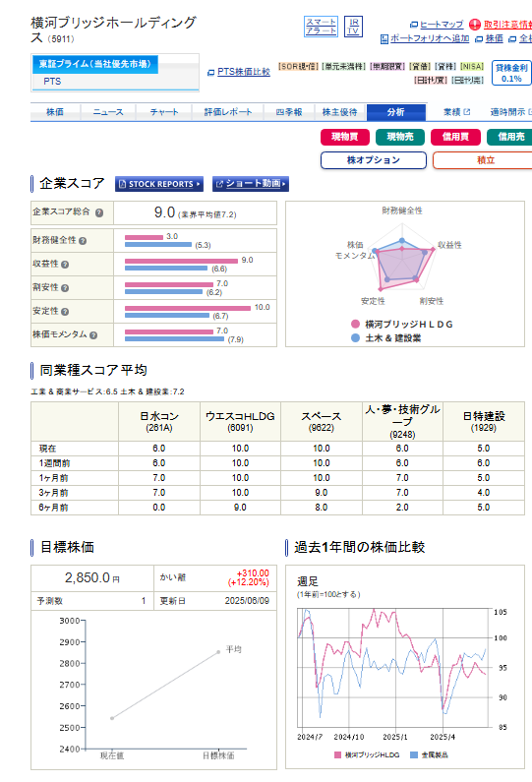Switch to the チャート tab
The height and width of the screenshot is (782, 532).
164,112
